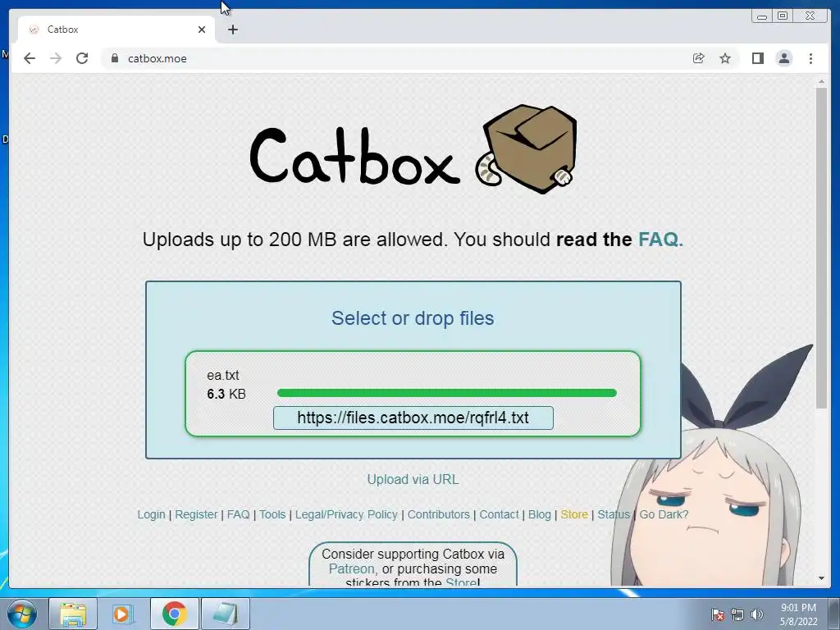Minimize the Chrome window
840x630 pixels.
pyautogui.click(x=761, y=16)
